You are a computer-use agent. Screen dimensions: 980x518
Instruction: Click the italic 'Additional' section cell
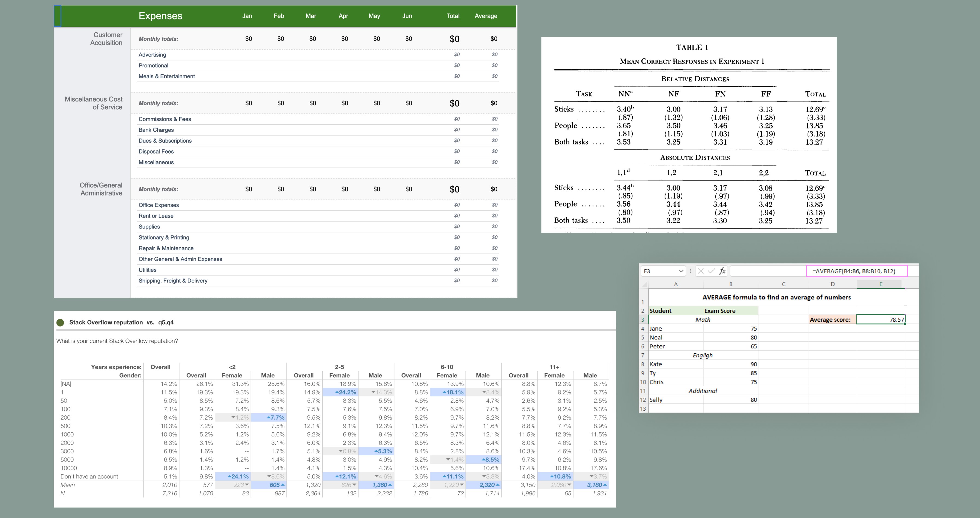703,391
